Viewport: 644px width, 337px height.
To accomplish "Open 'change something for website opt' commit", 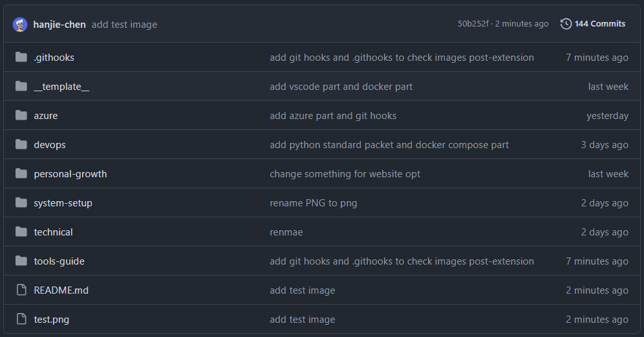I will 345,174.
